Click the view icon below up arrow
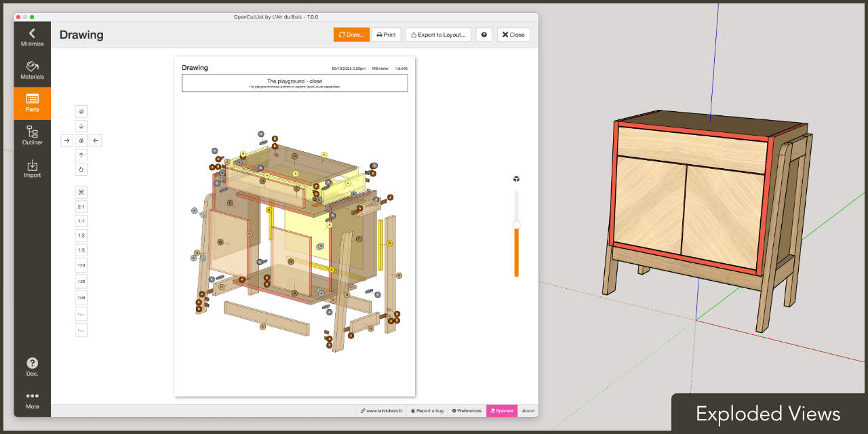Viewport: 868px width, 434px height. [x=81, y=170]
